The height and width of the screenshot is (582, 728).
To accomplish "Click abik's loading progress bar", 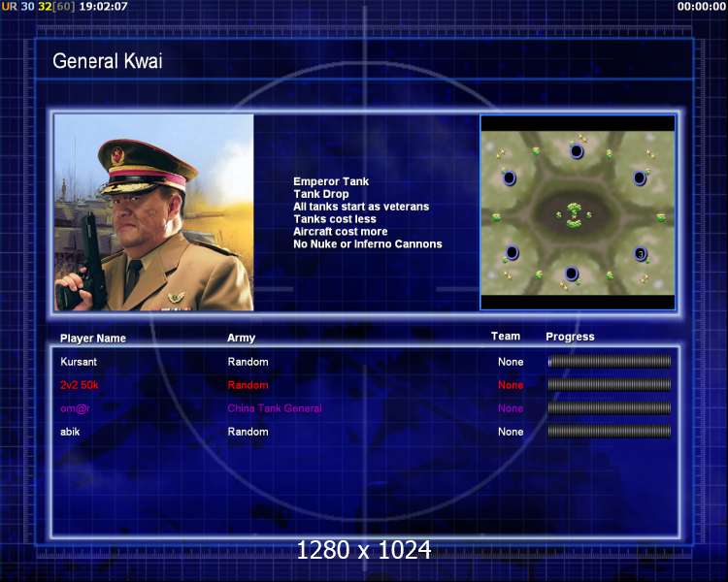I will coord(610,432).
